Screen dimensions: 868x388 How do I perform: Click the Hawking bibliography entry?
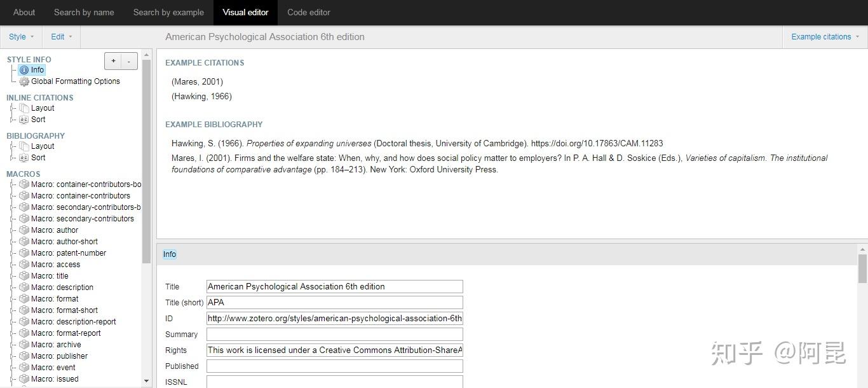click(417, 144)
